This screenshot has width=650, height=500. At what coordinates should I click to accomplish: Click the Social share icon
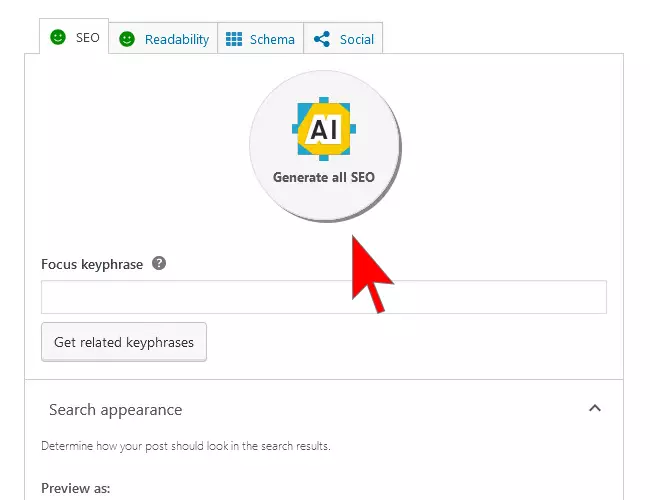pyautogui.click(x=322, y=39)
